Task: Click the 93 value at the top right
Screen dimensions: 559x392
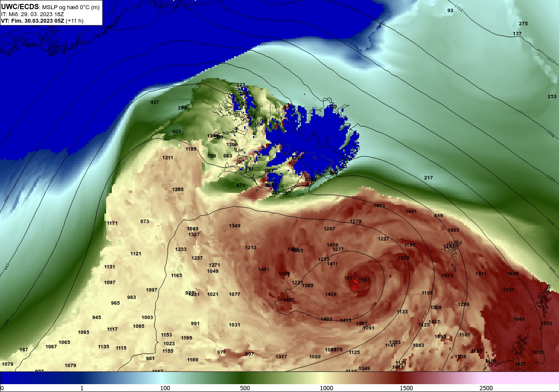Action: (450, 10)
